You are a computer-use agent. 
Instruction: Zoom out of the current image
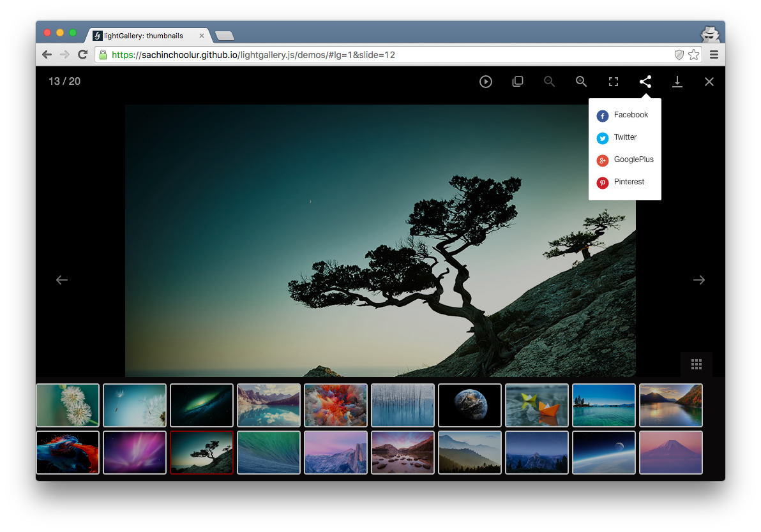coord(550,82)
